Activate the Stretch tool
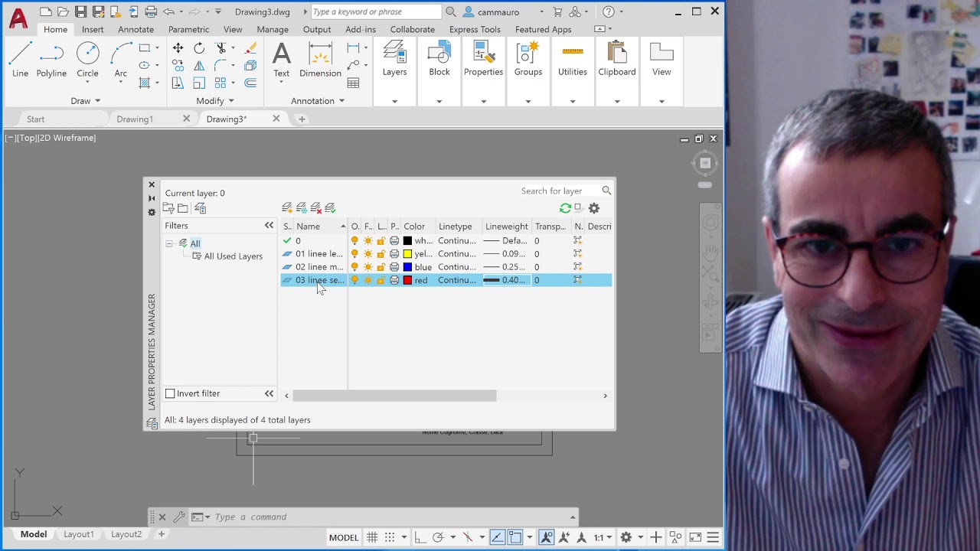 pos(178,83)
